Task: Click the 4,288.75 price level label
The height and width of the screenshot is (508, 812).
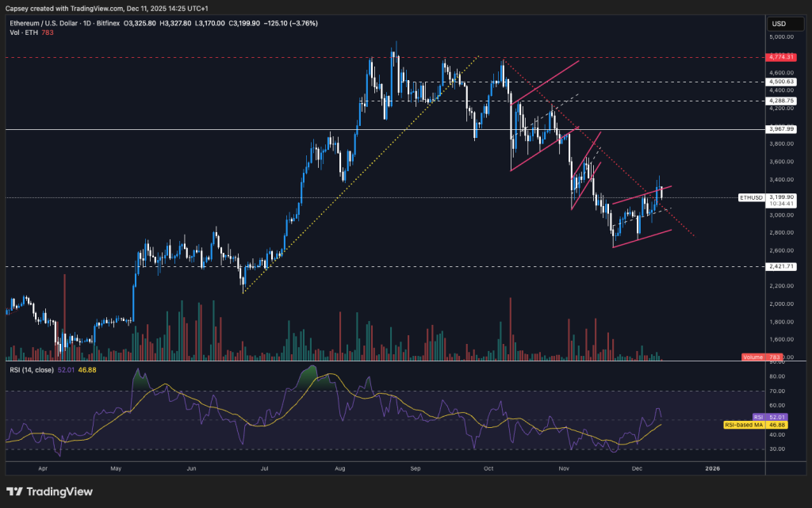Action: click(780, 101)
